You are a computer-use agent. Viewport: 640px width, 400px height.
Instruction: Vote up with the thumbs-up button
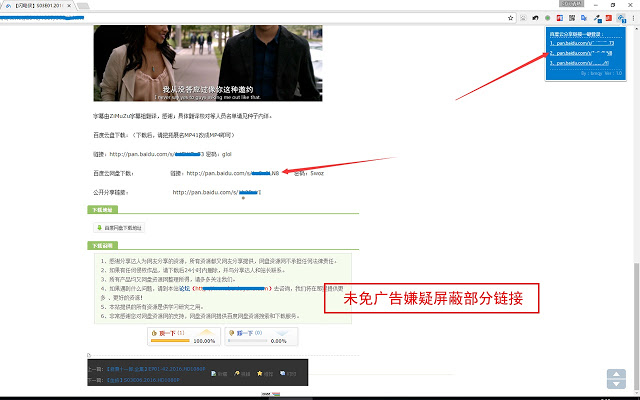(x=184, y=336)
